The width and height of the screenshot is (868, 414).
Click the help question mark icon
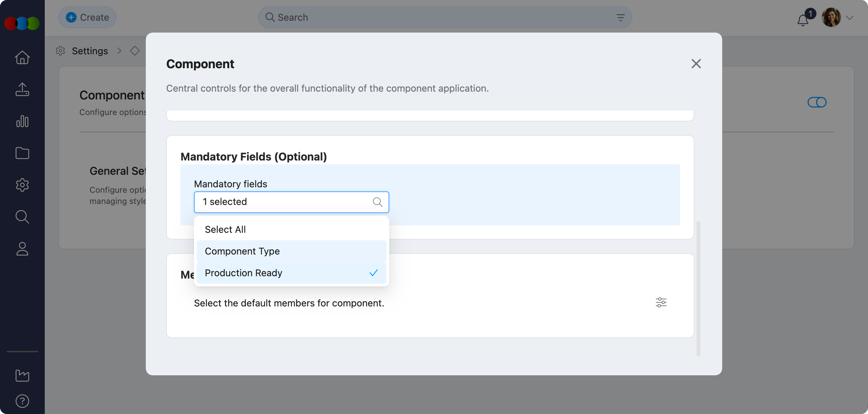[22, 401]
